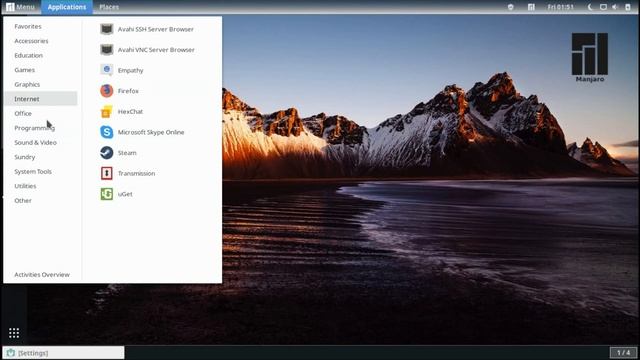Open the volume speaker icon
This screenshot has width=640, height=360.
point(616,7)
